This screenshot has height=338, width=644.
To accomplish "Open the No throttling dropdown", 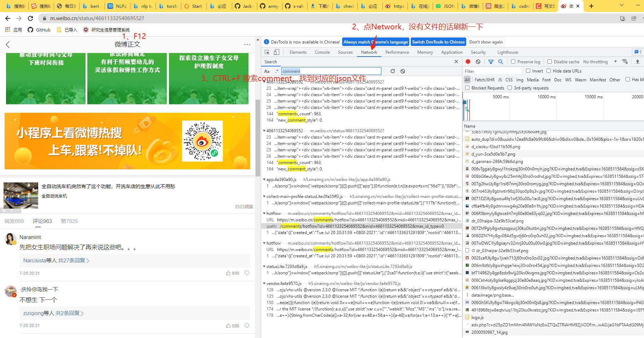I will coord(600,62).
